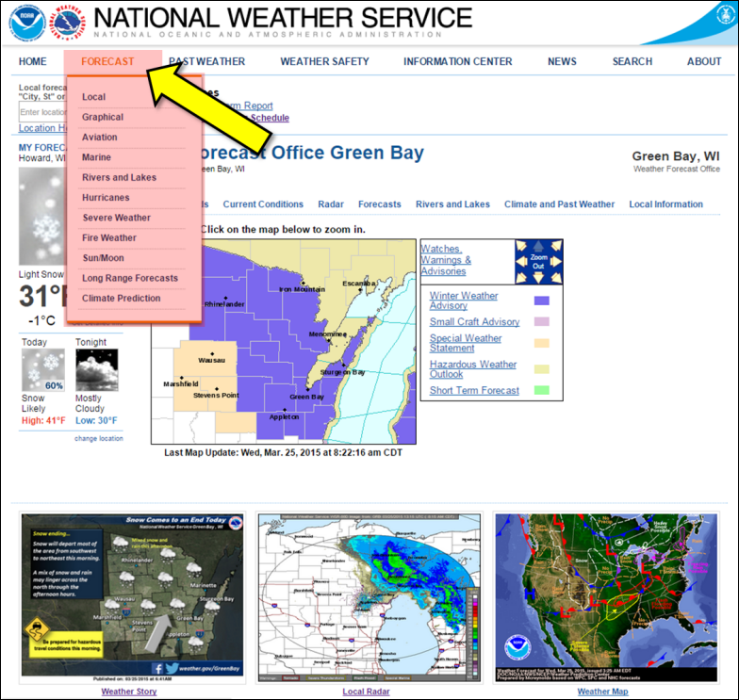This screenshot has height=700, width=739.
Task: Open the NEWS menu
Action: [x=562, y=61]
